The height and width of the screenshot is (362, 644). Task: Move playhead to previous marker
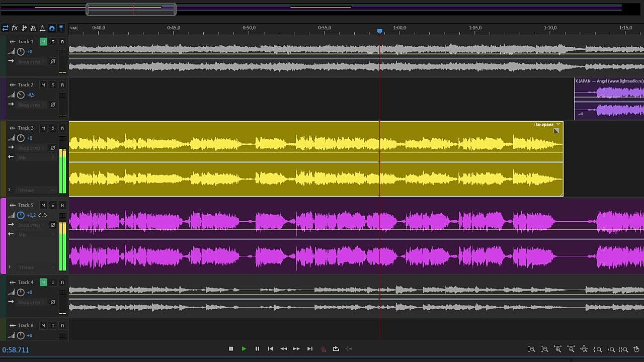(x=270, y=349)
